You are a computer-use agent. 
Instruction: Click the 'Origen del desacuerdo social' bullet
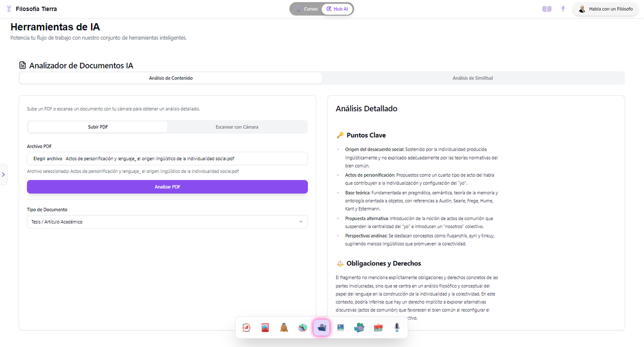click(x=421, y=157)
